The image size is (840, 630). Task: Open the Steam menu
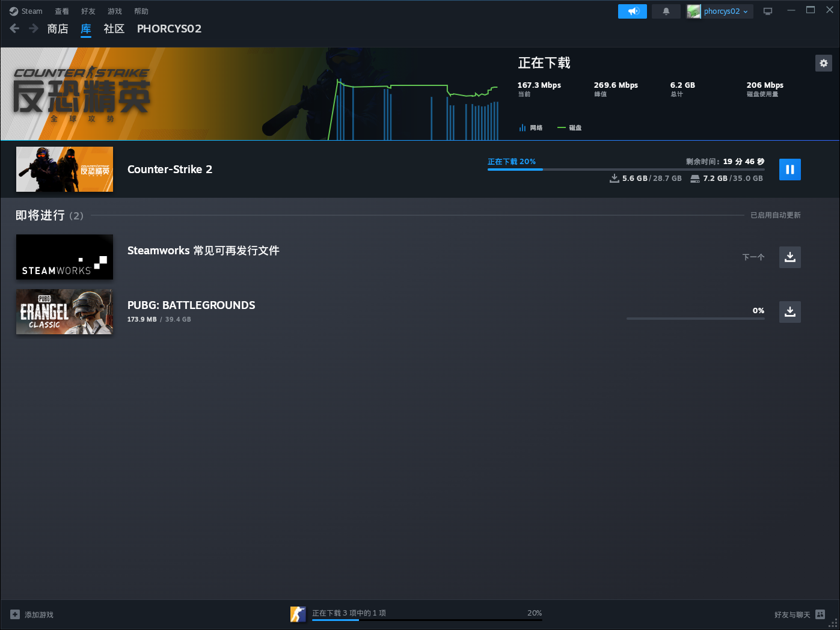point(26,11)
